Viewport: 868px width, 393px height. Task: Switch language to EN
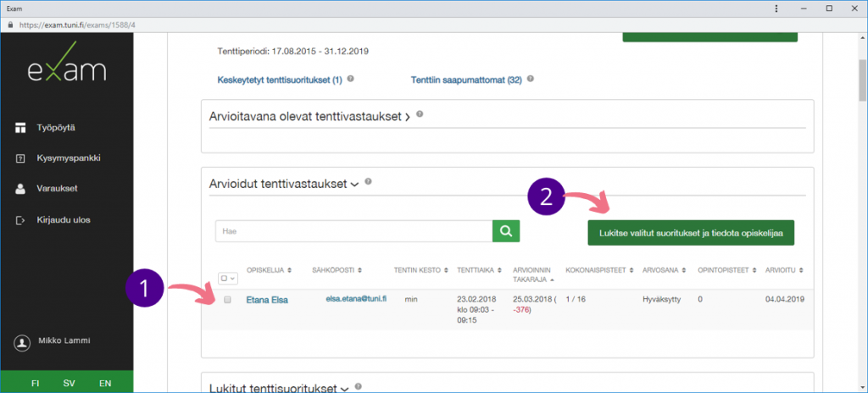click(105, 383)
